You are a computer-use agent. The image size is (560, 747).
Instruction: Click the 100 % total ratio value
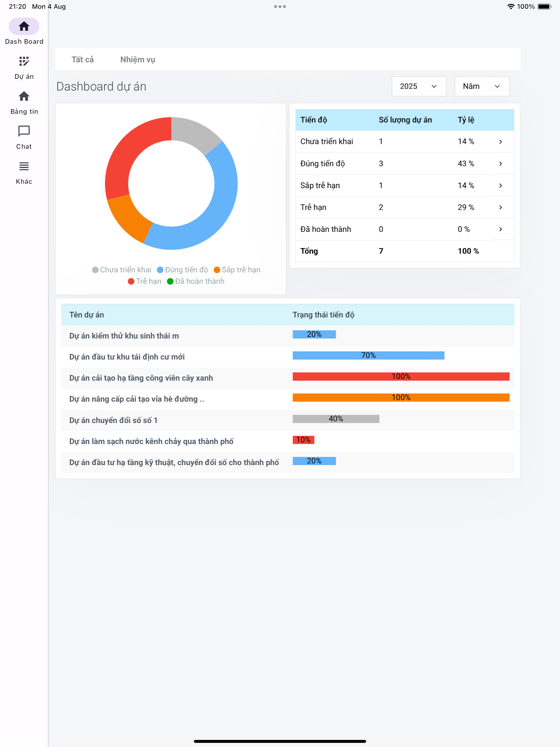pyautogui.click(x=468, y=251)
